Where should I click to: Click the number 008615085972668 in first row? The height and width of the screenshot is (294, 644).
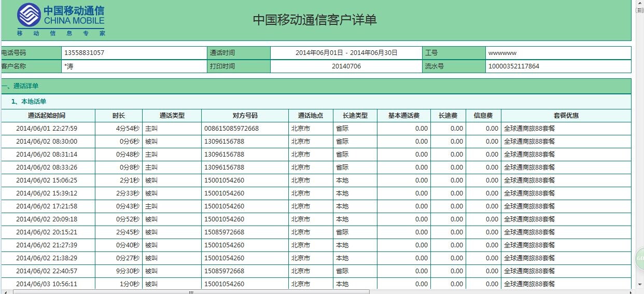point(231,129)
